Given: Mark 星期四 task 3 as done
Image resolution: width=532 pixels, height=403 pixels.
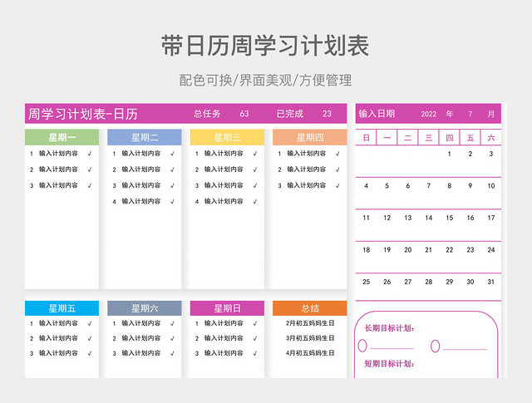Looking at the screenshot, I should click(x=337, y=185).
